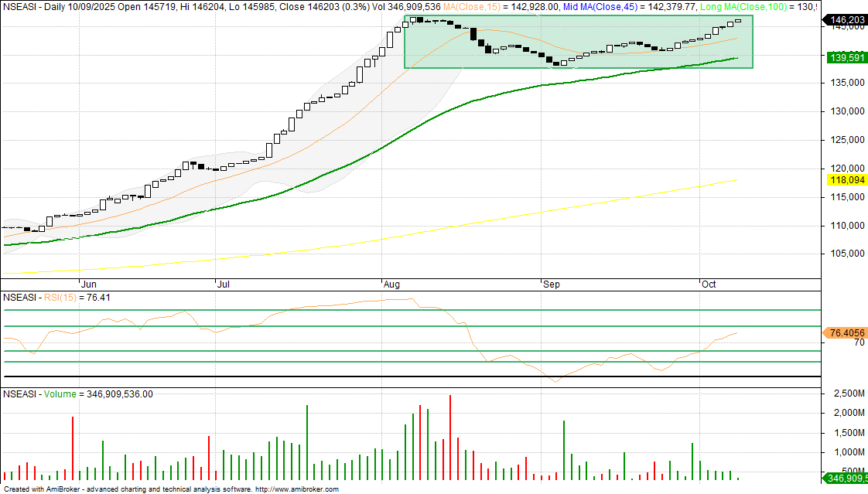Click the Sep label on time axis
Screen dimensions: 868x494
(551, 284)
